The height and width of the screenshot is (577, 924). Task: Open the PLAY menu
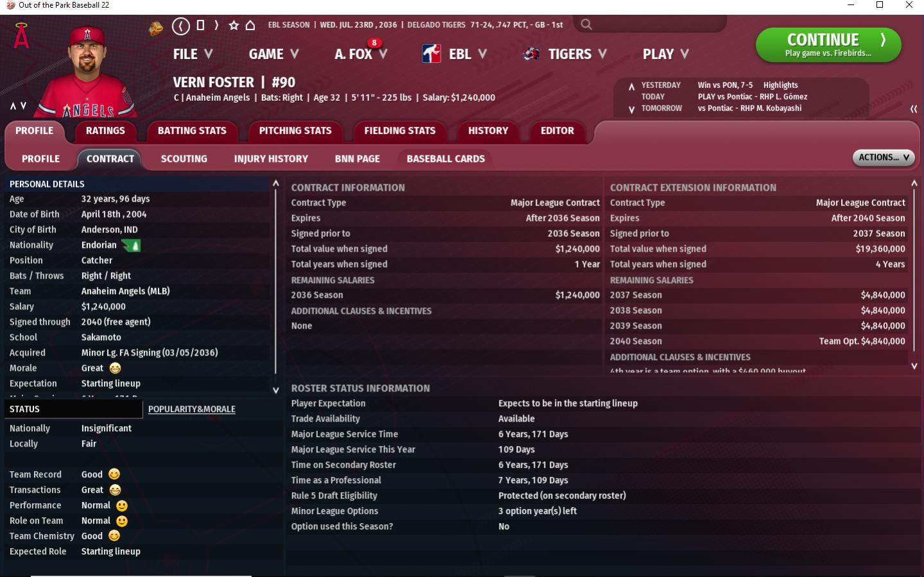(665, 55)
